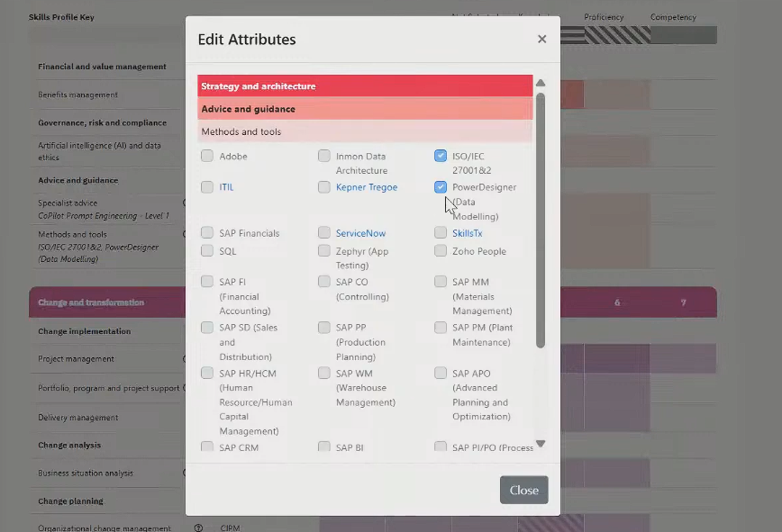
Task: Check the Zephyr (App Testing) checkbox
Action: point(324,250)
